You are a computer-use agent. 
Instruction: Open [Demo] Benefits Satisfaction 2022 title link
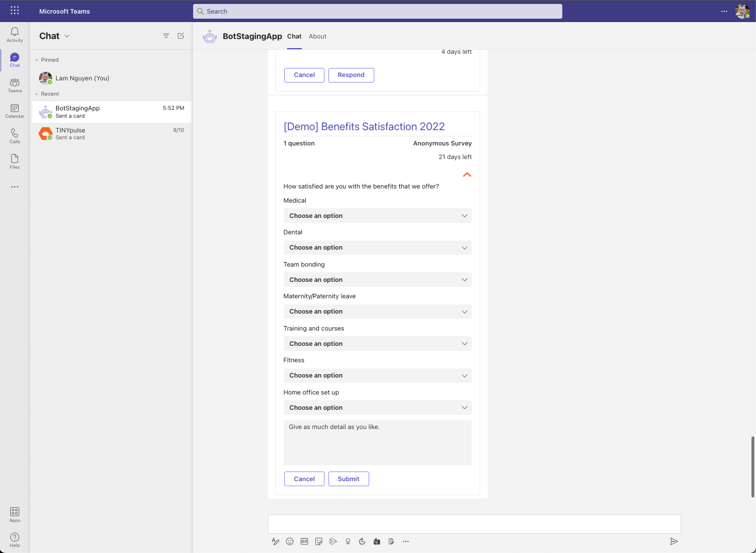(x=364, y=126)
